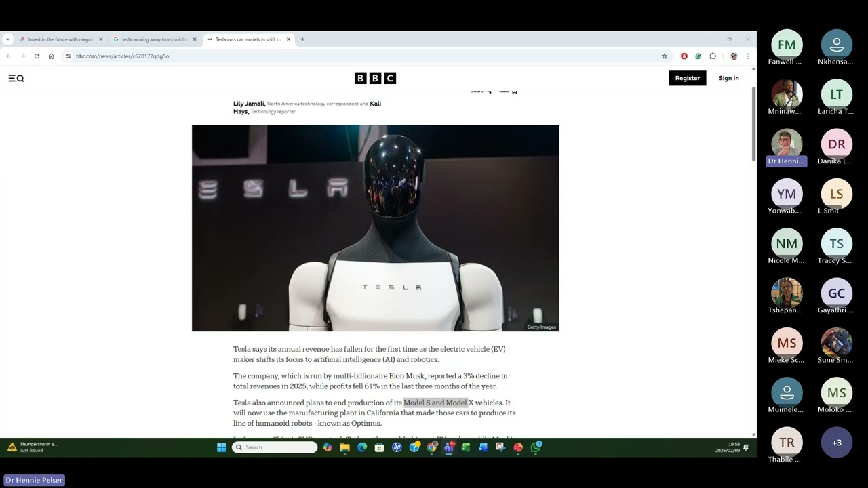Open Microsoft Teams from the taskbar
Screen dimensions: 868x488
coord(449,447)
